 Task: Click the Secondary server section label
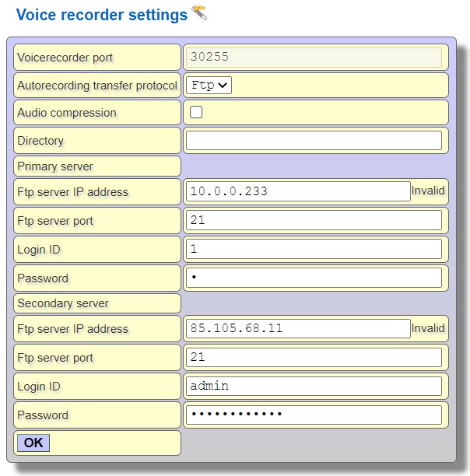[x=63, y=303]
